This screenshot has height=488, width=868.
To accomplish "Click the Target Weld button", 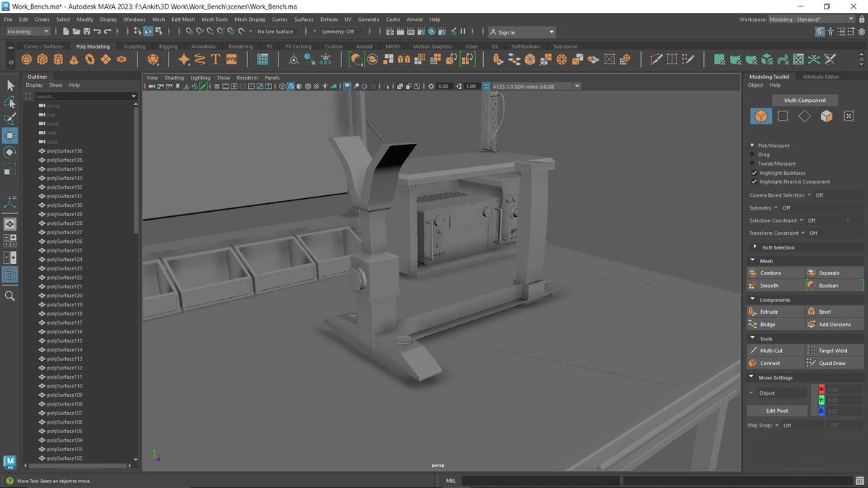I will tap(834, 351).
